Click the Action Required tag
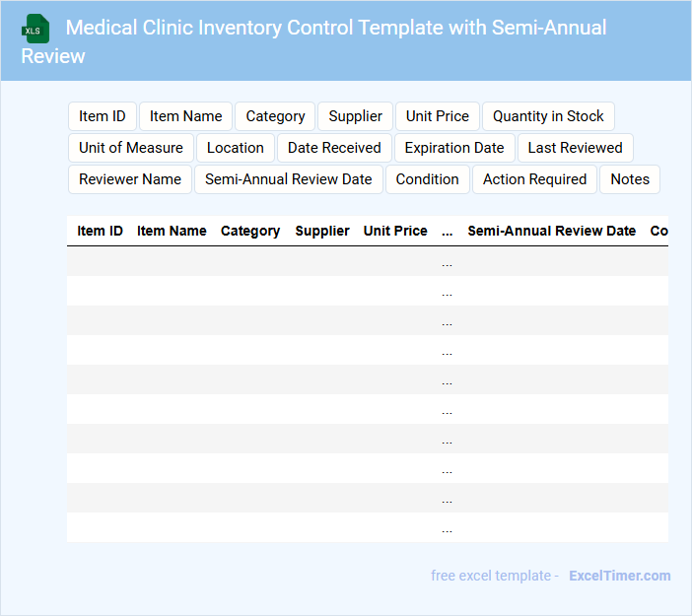Viewport: 692px width, 616px height. click(535, 179)
